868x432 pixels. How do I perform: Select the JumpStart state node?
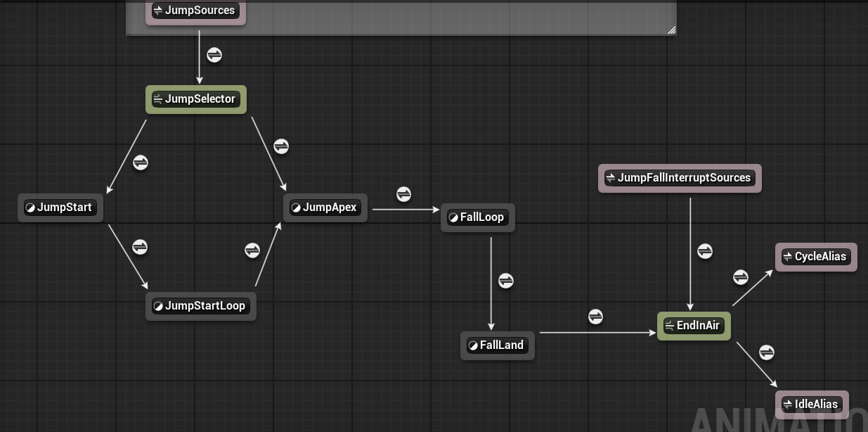pos(60,208)
